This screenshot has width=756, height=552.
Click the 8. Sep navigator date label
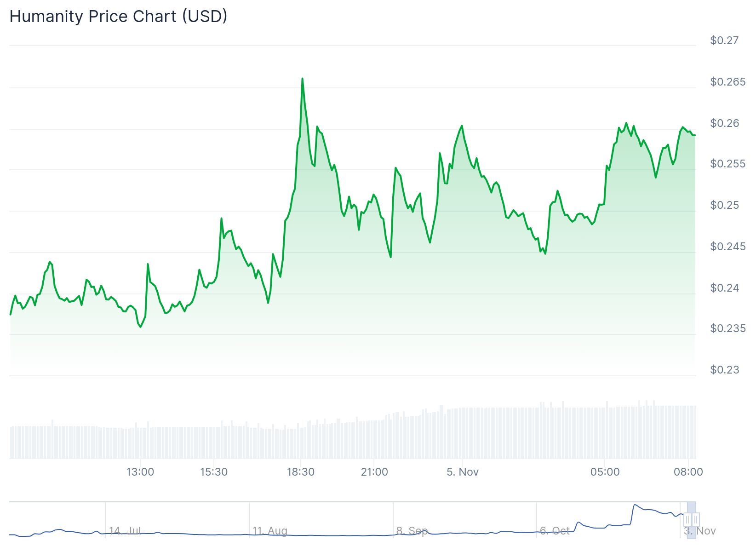[412, 531]
